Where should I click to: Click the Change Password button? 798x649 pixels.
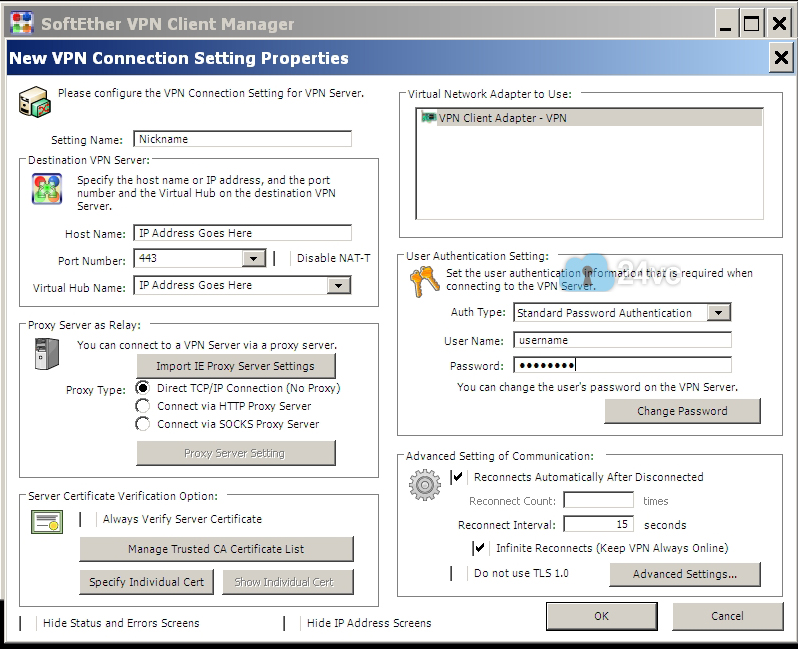(x=682, y=411)
